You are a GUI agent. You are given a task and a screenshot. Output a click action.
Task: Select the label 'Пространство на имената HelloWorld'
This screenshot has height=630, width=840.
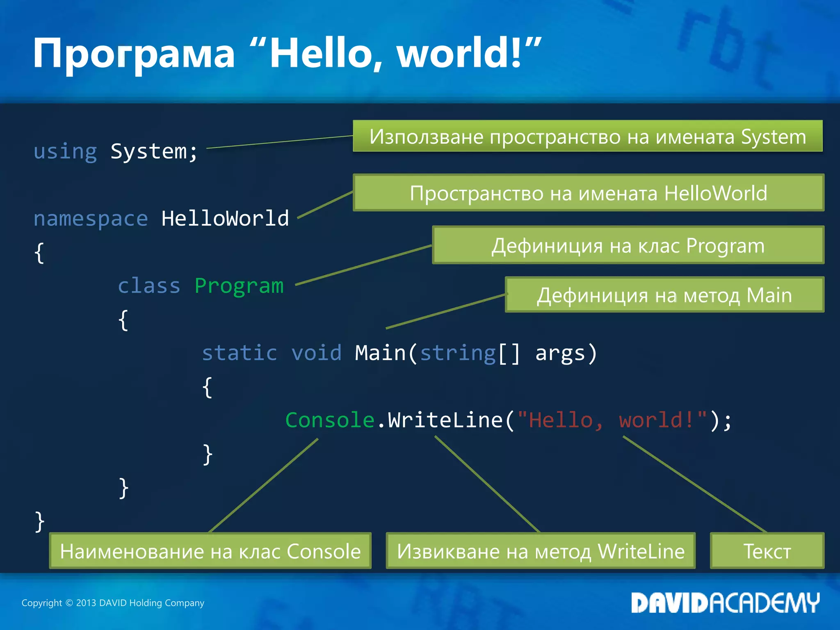click(x=589, y=193)
